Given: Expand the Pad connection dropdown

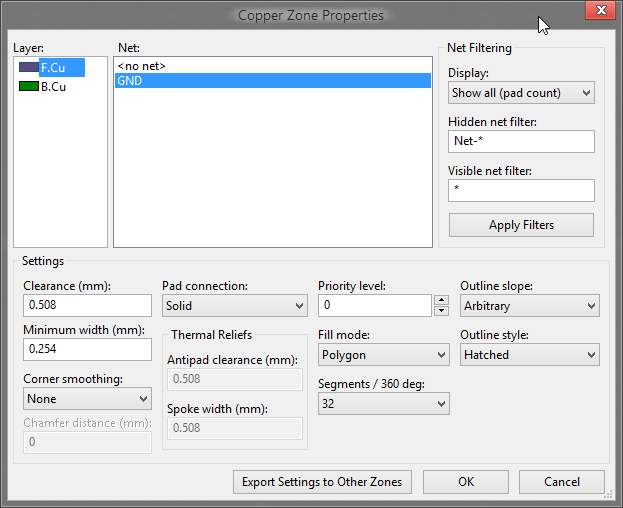Looking at the screenshot, I should pos(234,306).
